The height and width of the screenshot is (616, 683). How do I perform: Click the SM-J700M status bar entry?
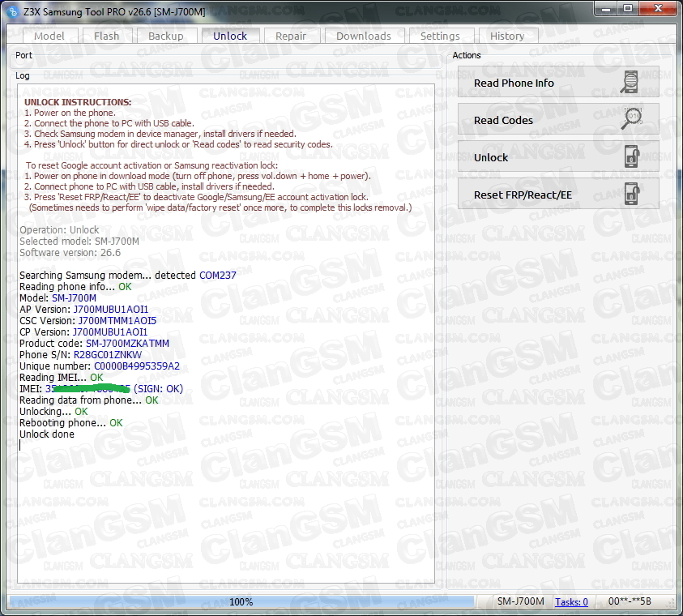coord(520,601)
